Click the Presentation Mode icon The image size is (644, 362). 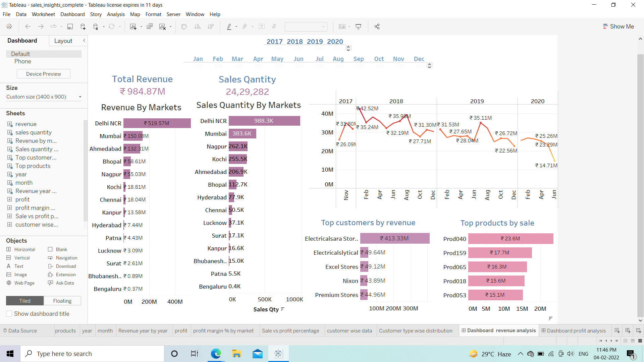pyautogui.click(x=358, y=26)
